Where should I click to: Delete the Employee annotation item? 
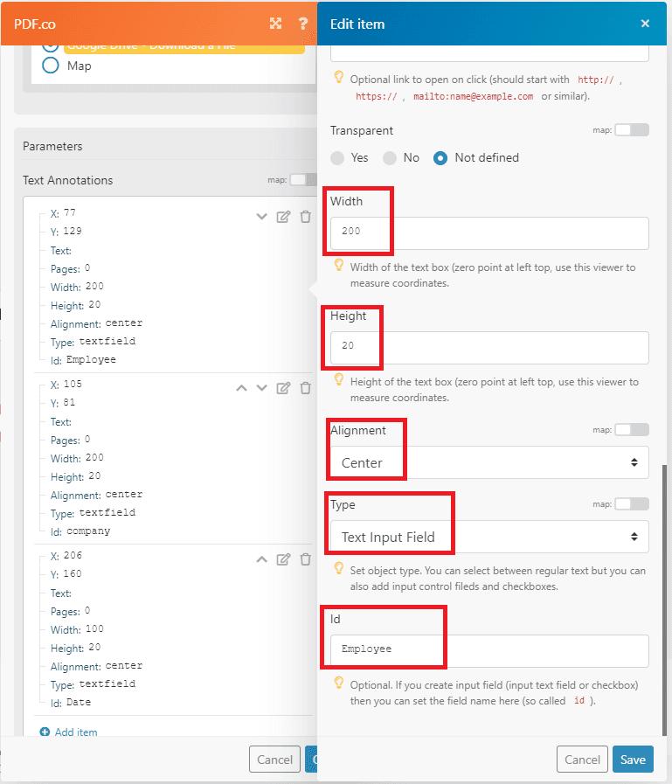pyautogui.click(x=305, y=217)
